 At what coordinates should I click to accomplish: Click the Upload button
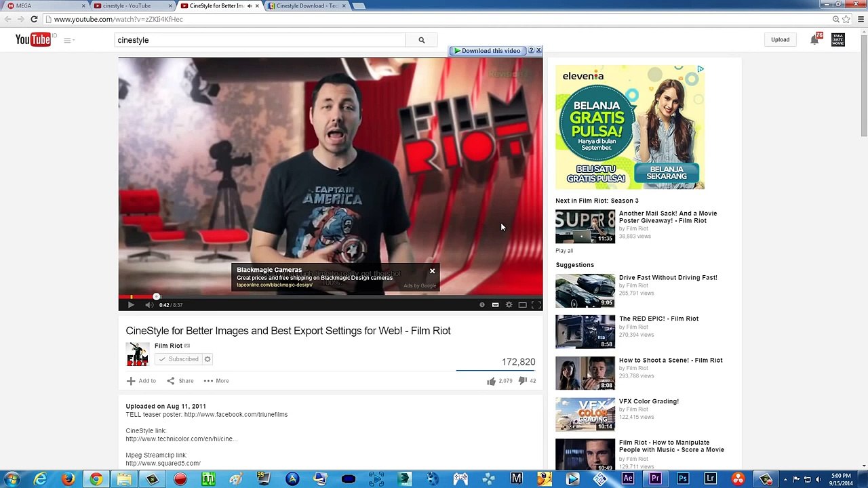780,40
